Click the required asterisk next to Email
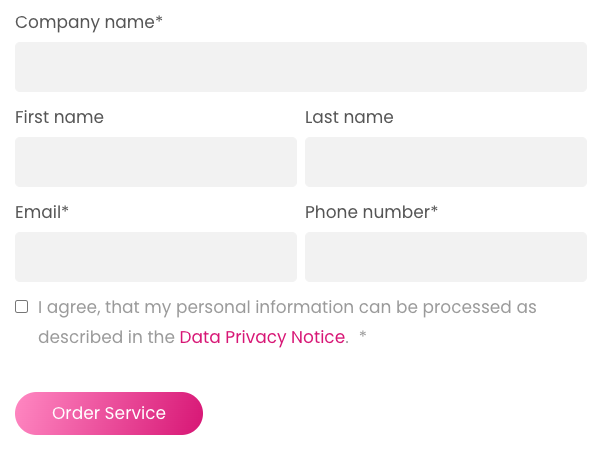This screenshot has height=459, width=613. tap(65, 210)
